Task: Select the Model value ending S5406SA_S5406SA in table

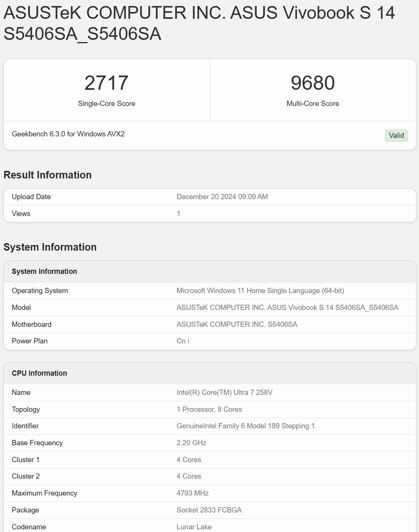Action: [288, 308]
